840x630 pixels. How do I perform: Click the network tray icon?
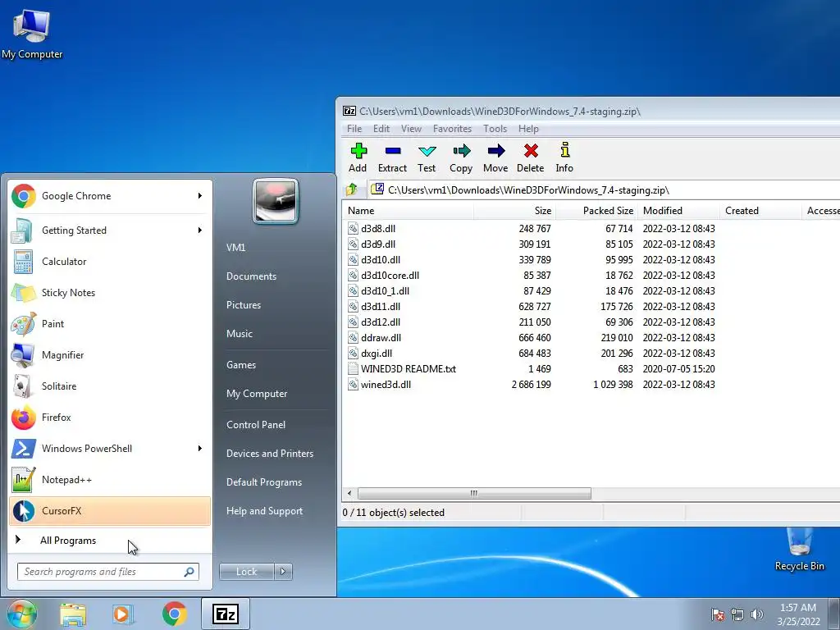click(x=737, y=614)
